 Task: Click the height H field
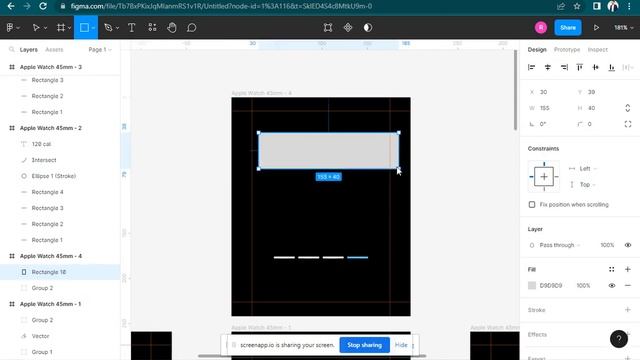tap(597, 108)
